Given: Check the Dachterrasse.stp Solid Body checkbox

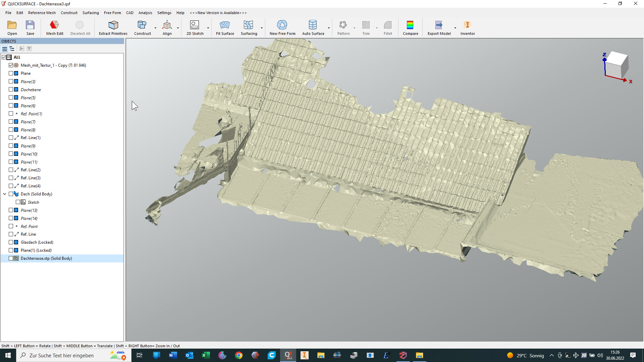Looking at the screenshot, I should point(11,258).
